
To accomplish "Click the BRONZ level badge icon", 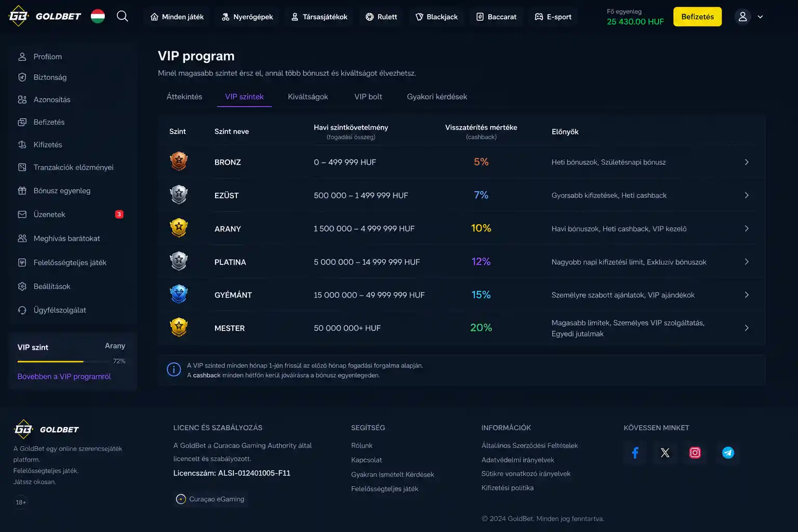I will point(179,162).
